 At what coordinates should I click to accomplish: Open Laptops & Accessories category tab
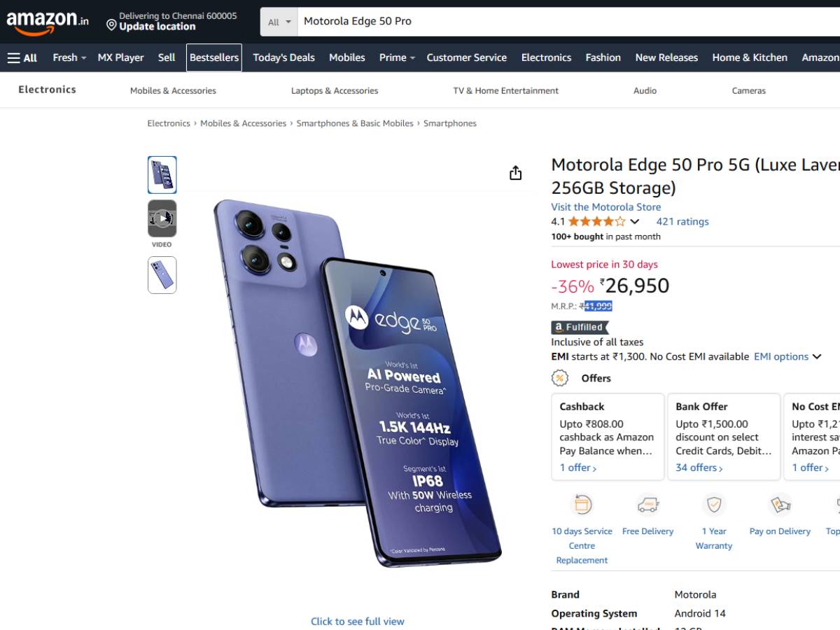coord(335,90)
